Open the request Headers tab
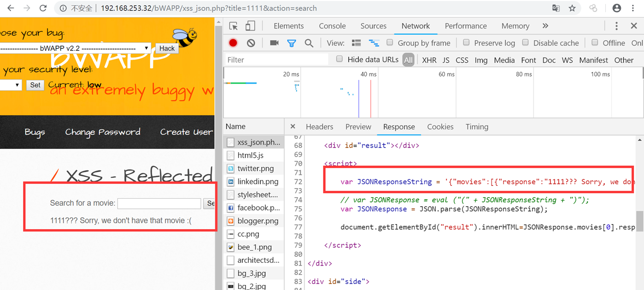 point(319,127)
